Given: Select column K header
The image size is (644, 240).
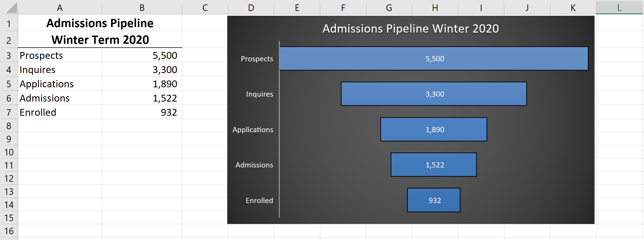Looking at the screenshot, I should tap(573, 7).
